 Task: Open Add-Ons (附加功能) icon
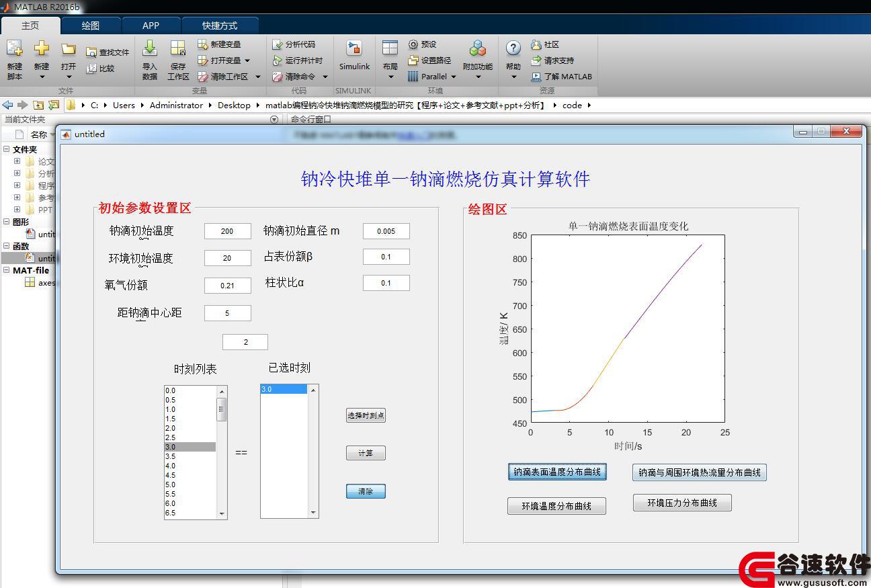(x=478, y=48)
